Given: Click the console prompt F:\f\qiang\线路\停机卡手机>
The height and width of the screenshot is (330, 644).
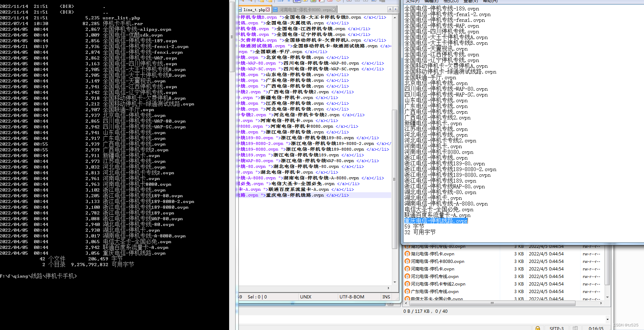Looking at the screenshot, I should pos(38,276).
